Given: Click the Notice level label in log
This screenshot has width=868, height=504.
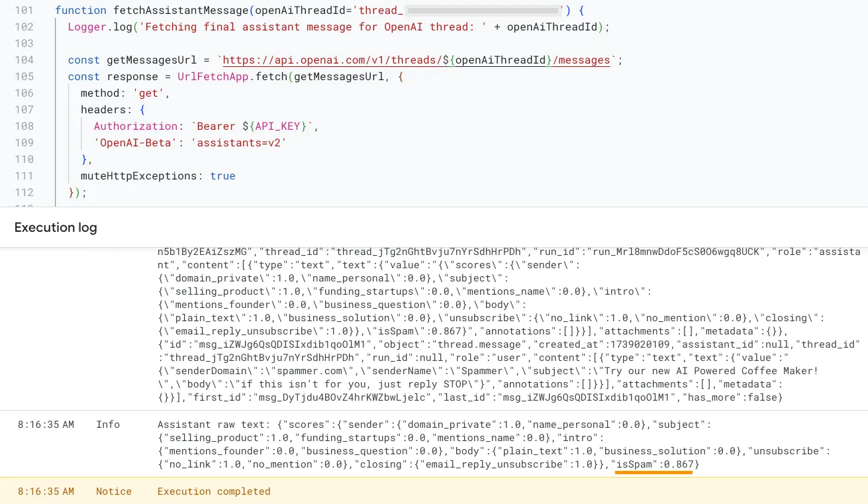Looking at the screenshot, I should (x=114, y=491).
